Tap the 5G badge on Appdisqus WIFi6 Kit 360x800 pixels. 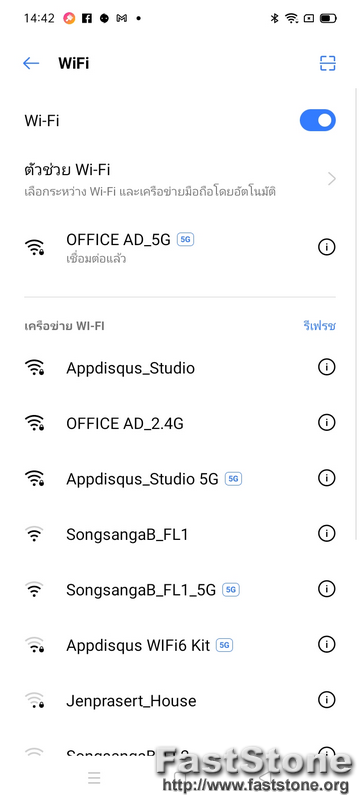pyautogui.click(x=224, y=645)
